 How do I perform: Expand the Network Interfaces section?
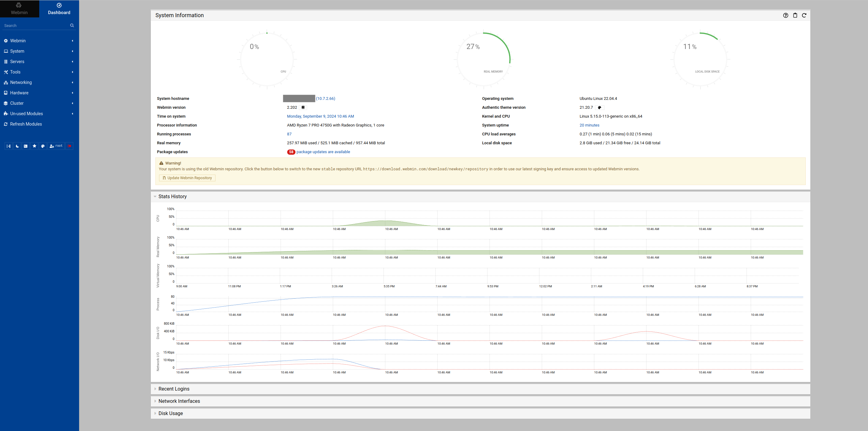179,401
